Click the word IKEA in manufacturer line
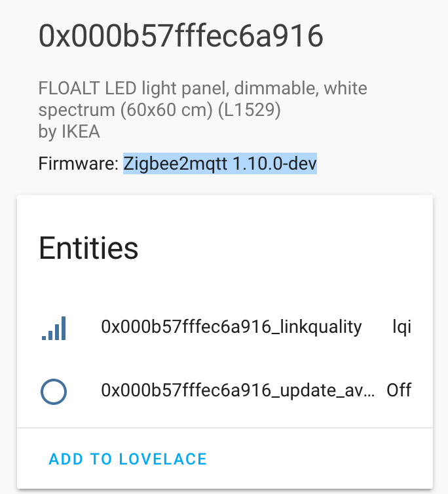 (81, 131)
